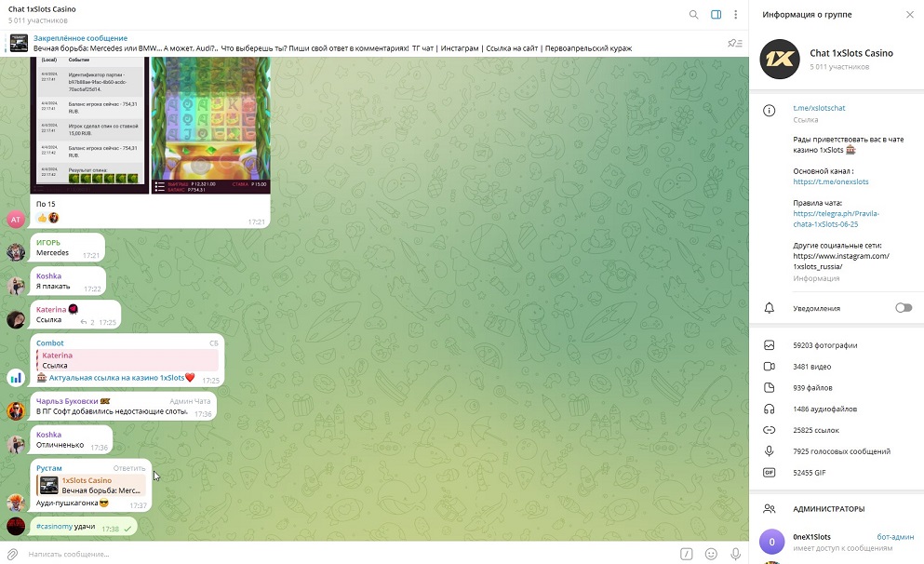
Task: Open the three-dot chat menu
Action: point(735,15)
